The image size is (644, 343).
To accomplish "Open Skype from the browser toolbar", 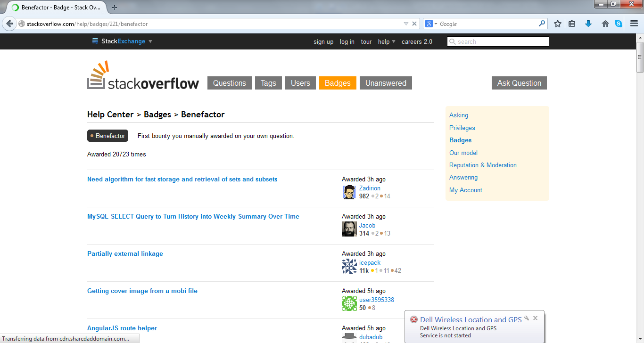I will click(x=619, y=23).
